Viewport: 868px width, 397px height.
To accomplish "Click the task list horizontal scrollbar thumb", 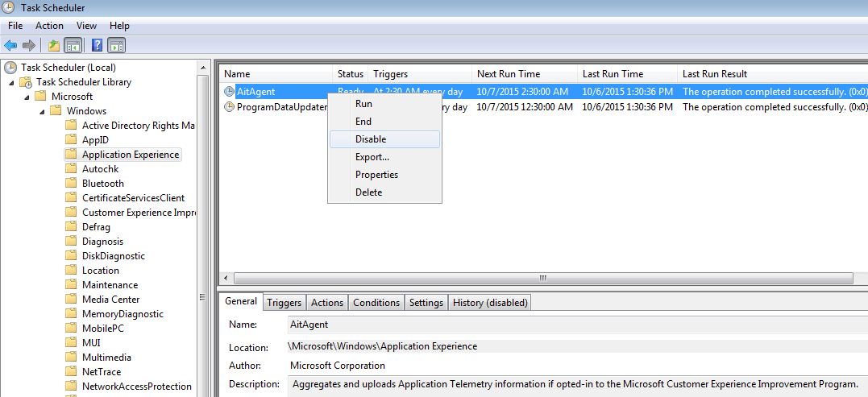I will (543, 278).
